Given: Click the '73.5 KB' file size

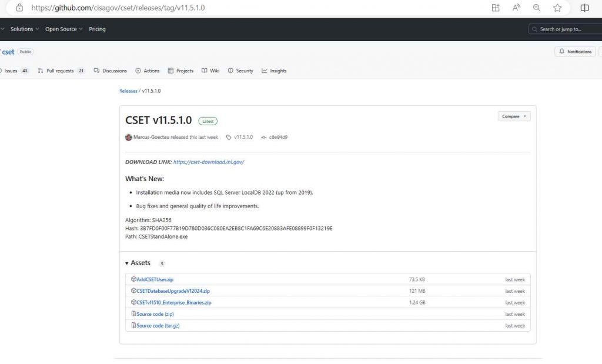Looking at the screenshot, I should coord(417,279).
